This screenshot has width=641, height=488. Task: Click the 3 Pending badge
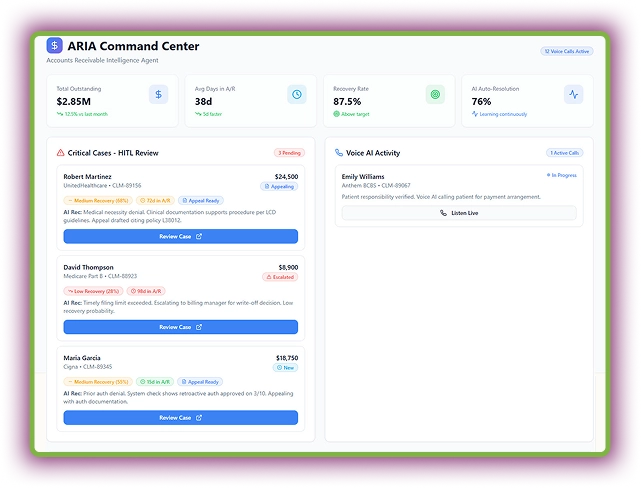tap(288, 153)
